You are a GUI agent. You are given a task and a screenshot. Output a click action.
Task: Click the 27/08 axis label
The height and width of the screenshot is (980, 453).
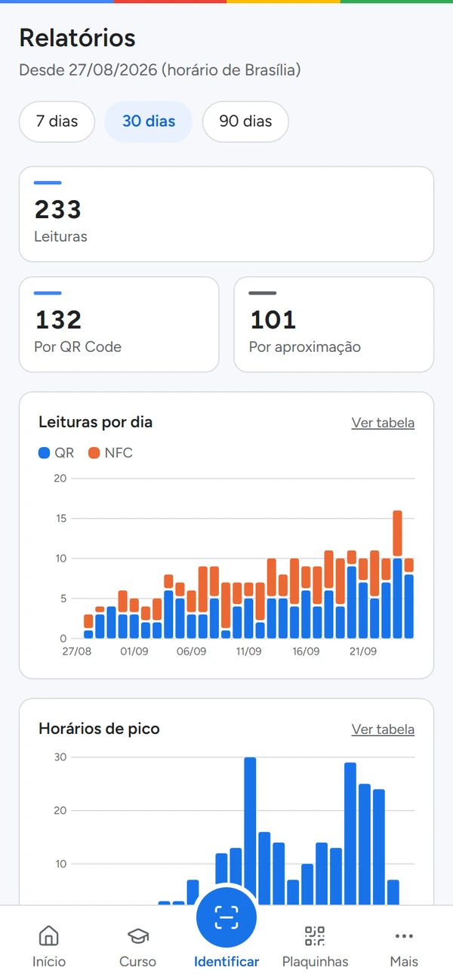(76, 652)
